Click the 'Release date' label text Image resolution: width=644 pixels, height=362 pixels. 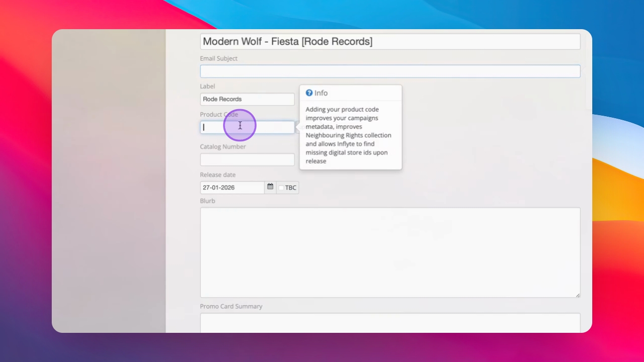click(x=218, y=175)
